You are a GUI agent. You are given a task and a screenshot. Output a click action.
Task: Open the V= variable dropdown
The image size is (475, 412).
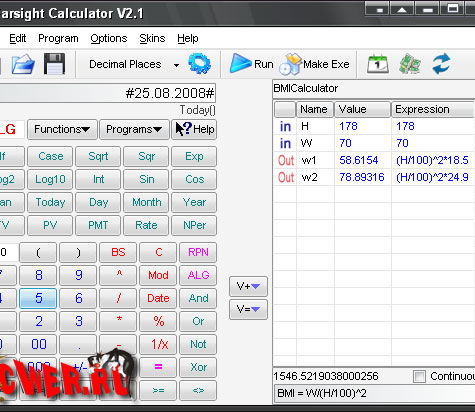click(x=248, y=310)
